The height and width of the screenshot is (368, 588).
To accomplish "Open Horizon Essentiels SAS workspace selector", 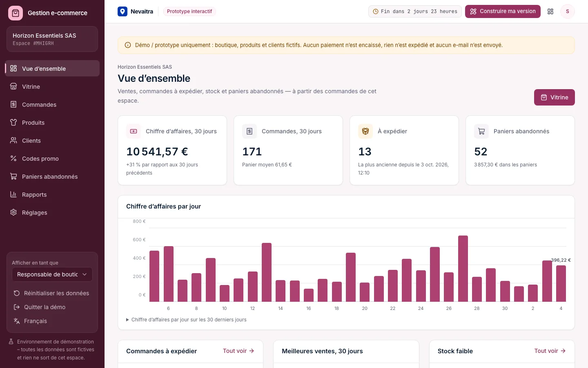I will (x=52, y=39).
